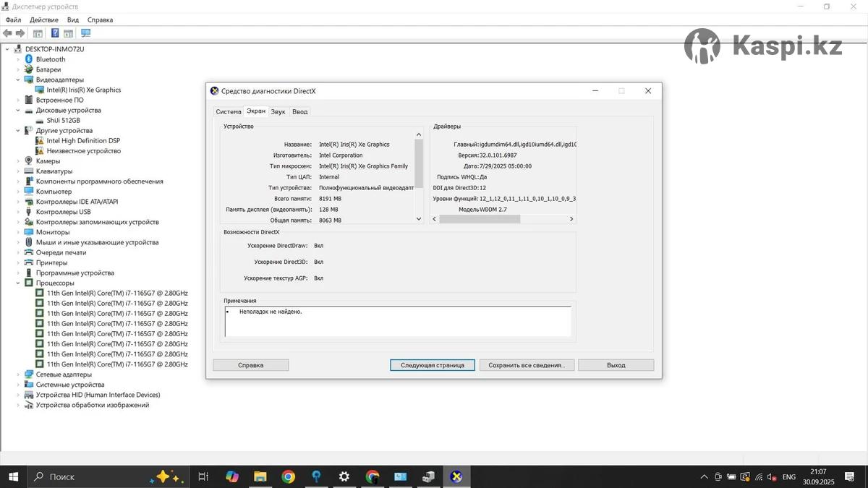
Task: Collapse the Процессоры tree node
Action: click(x=19, y=283)
